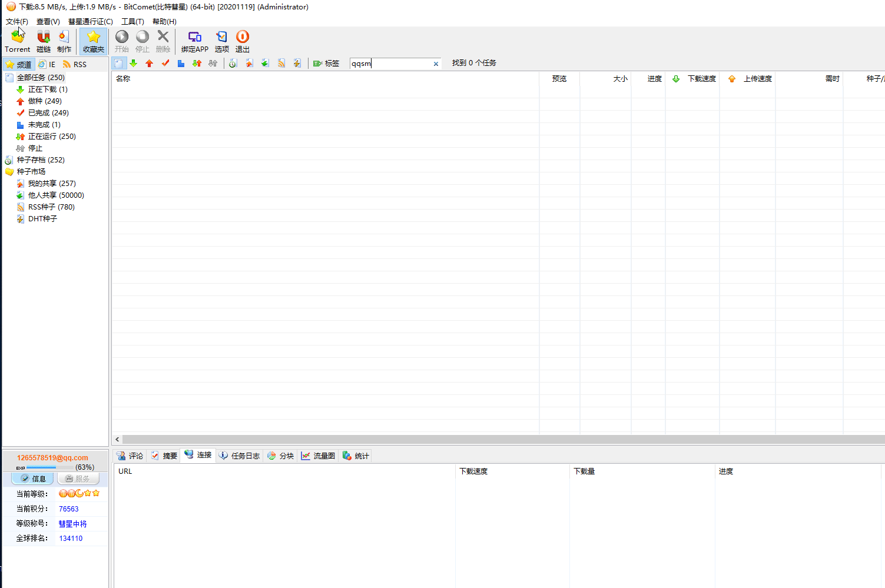Click the 停止 stop button
Screen dimensions: 885x588
[142, 41]
